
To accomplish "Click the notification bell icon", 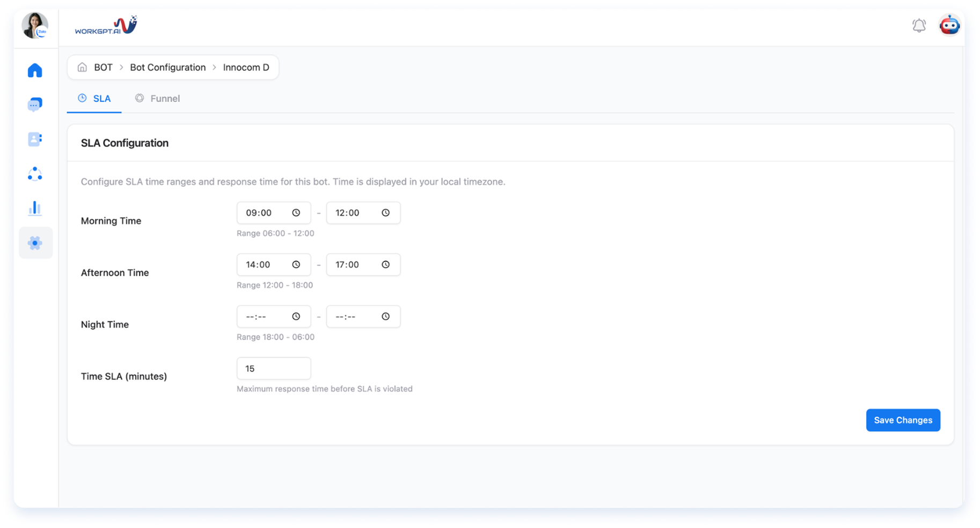I will [x=919, y=25].
